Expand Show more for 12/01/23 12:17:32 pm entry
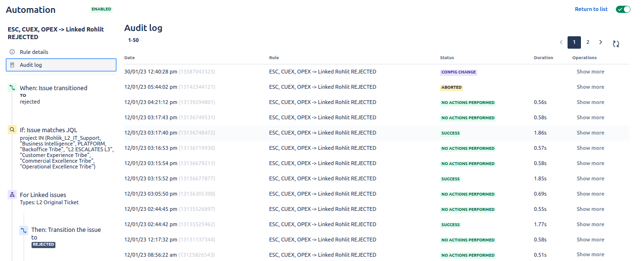 tap(590, 240)
